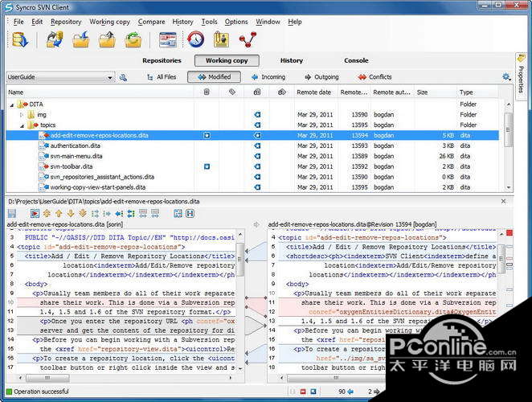Toggle the Modified view mode
532x402 pixels.
(214, 77)
